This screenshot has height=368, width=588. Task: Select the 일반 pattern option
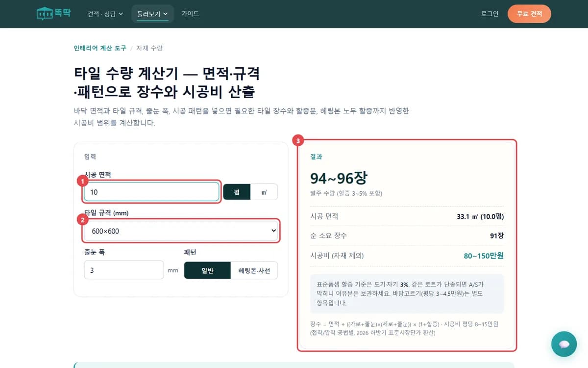point(207,270)
